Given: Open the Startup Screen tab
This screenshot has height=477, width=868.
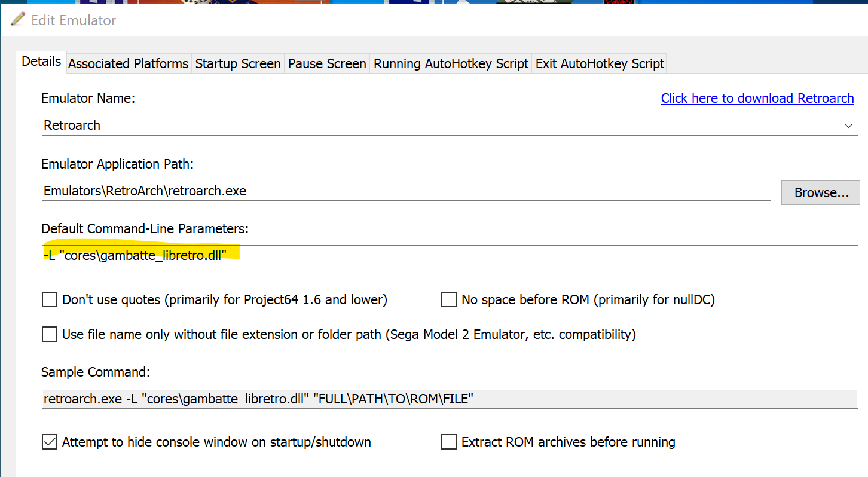Looking at the screenshot, I should [x=238, y=63].
